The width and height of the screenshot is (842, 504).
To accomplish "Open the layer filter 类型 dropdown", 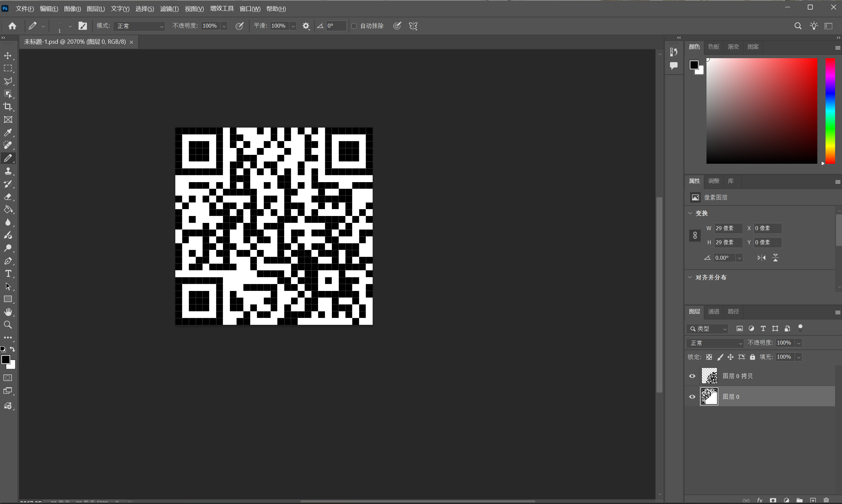I will point(708,329).
